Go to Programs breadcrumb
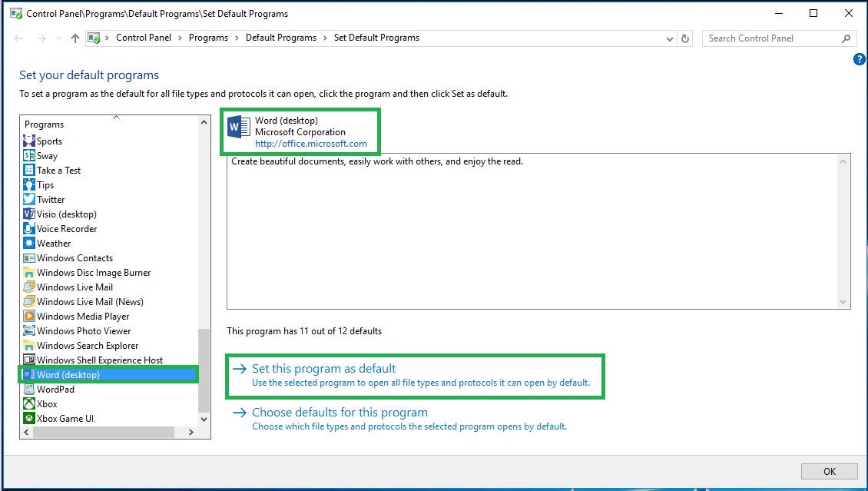 pyautogui.click(x=208, y=38)
